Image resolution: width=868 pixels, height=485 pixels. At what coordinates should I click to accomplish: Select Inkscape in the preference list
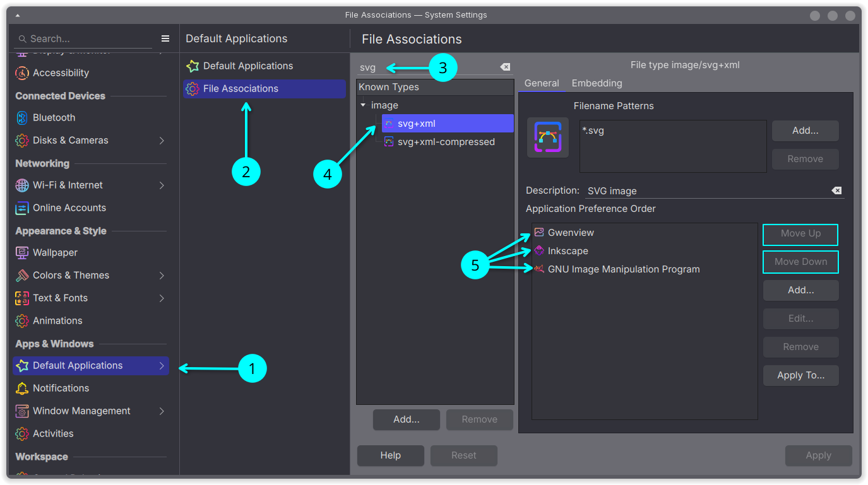(644, 251)
